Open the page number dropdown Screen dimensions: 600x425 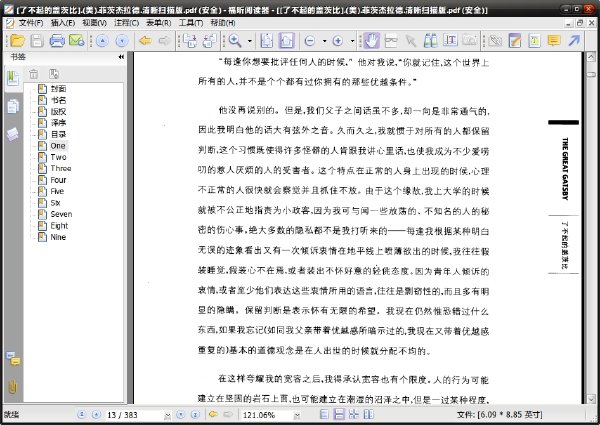pos(168,415)
